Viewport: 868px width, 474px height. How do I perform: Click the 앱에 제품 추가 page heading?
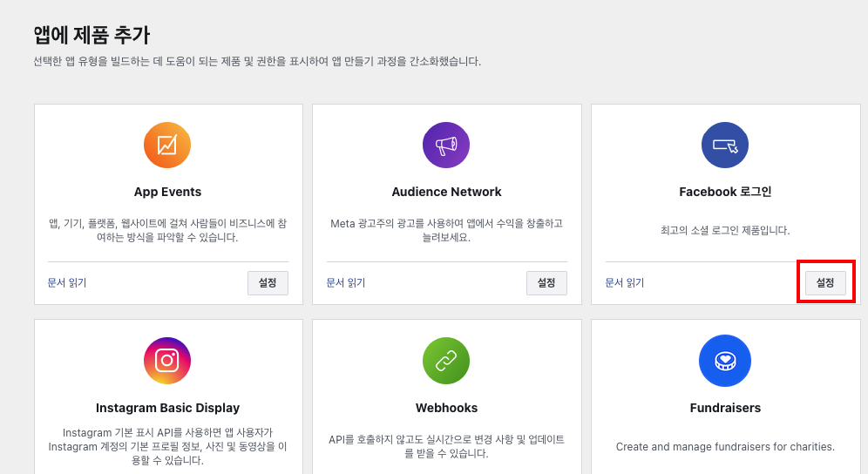[92, 36]
